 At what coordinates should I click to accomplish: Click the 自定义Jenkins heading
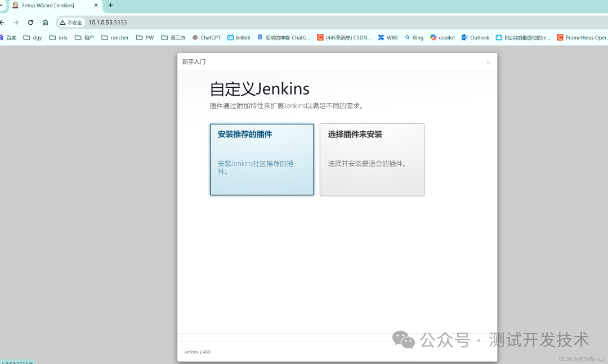(x=260, y=89)
